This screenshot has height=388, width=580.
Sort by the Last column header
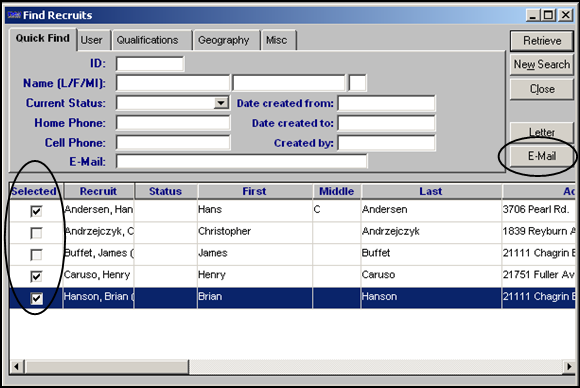click(431, 191)
